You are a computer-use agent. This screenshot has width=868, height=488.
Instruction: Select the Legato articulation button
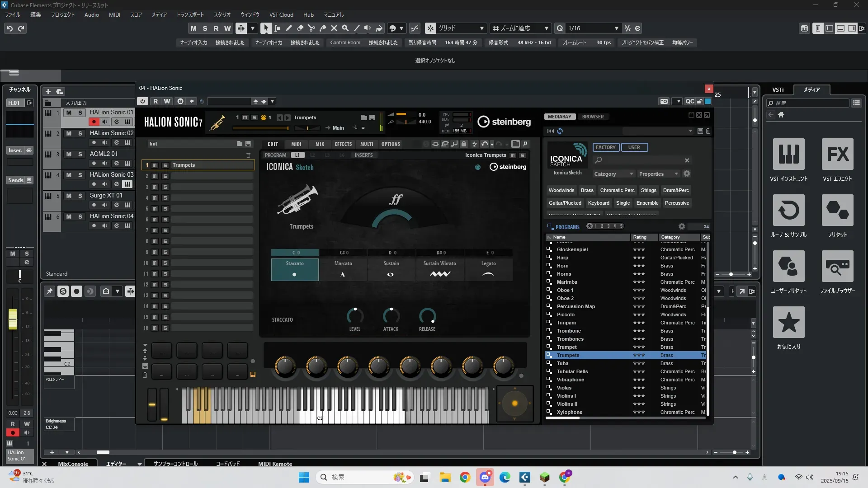click(x=488, y=269)
